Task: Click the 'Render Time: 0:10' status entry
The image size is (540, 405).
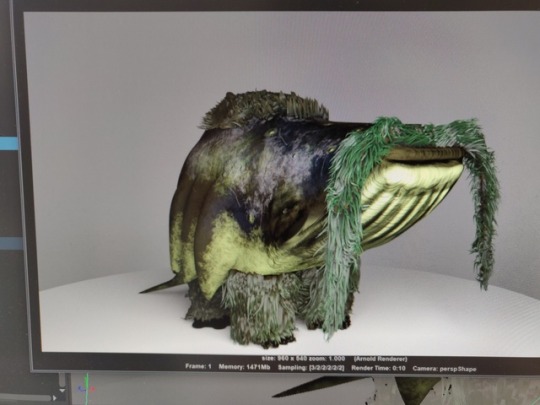Action: (x=378, y=368)
